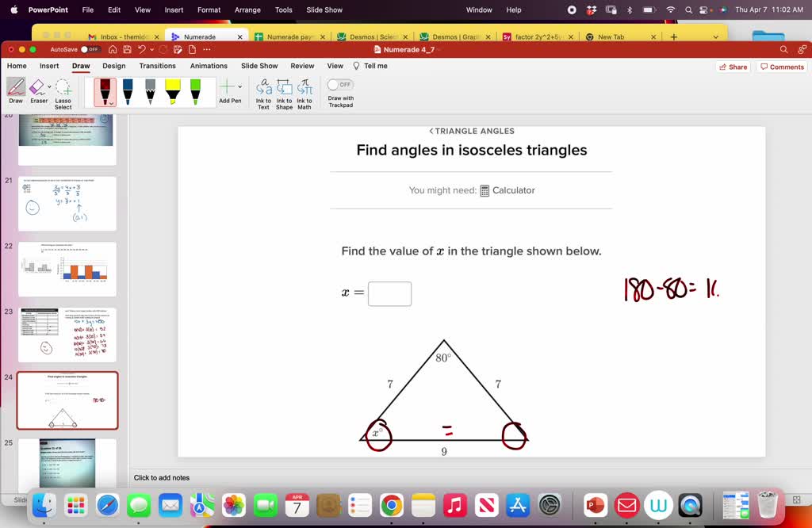
Task: Select the yellow highlighter pen
Action: coord(173,91)
